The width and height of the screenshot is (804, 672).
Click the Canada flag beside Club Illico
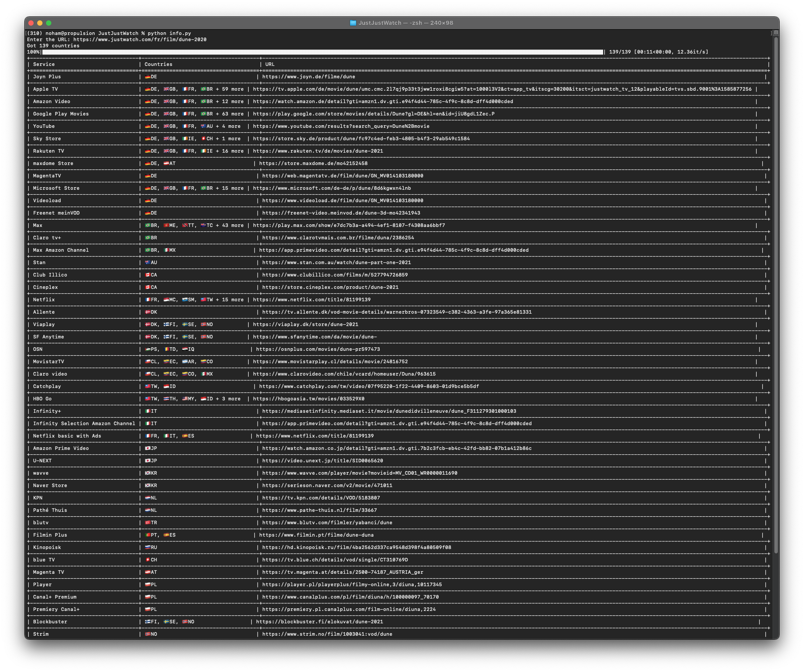pyautogui.click(x=147, y=275)
